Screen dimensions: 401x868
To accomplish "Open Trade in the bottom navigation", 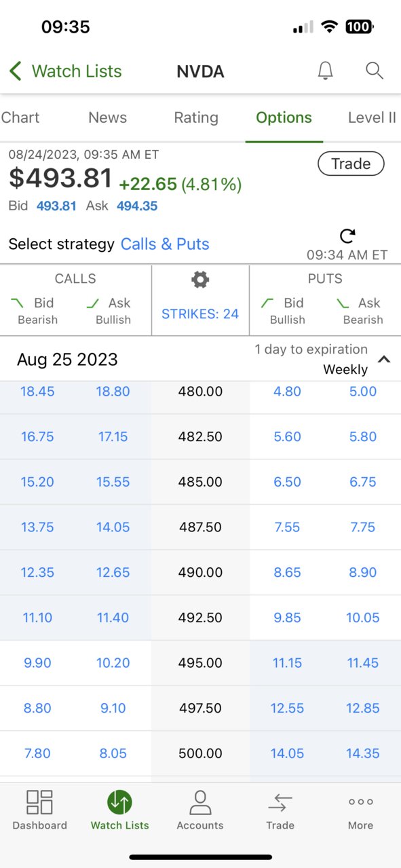I will click(x=280, y=810).
